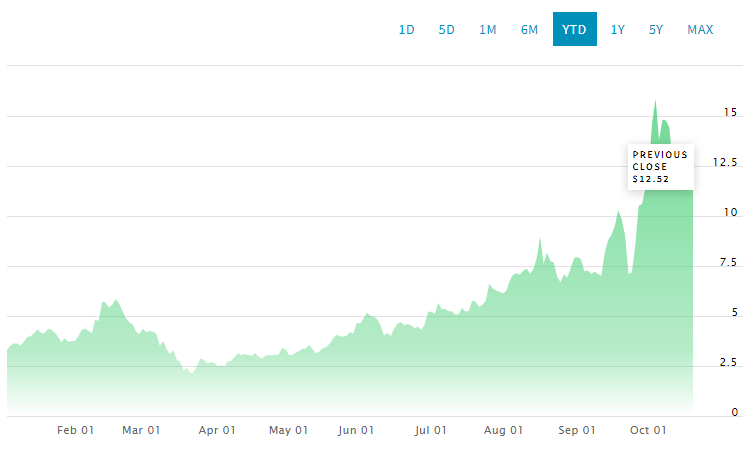The height and width of the screenshot is (460, 754).
Task: Click the highlighted YTD tab
Action: coord(574,29)
